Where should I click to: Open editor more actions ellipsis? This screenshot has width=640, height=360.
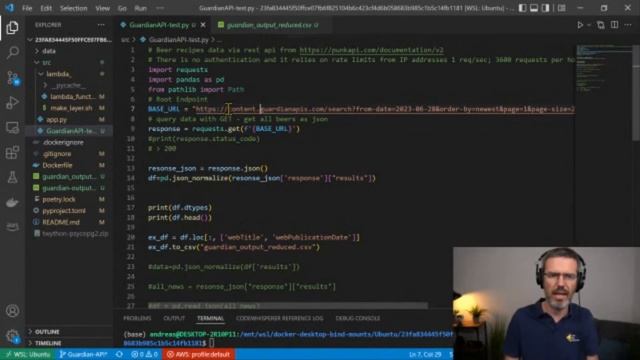(629, 25)
